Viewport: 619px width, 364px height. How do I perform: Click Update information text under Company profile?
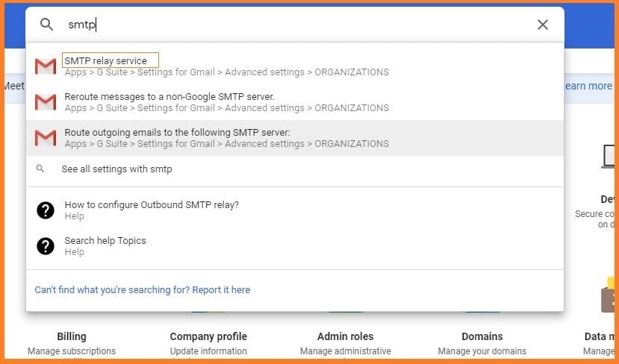(208, 351)
